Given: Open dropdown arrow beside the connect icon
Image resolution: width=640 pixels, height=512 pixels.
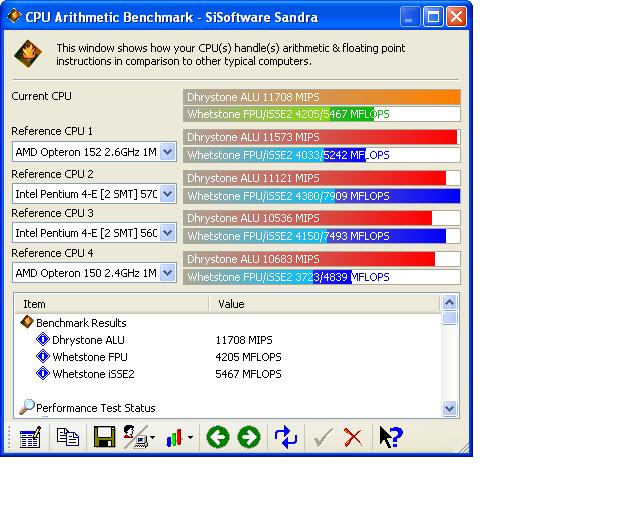Looking at the screenshot, I should tap(153, 437).
